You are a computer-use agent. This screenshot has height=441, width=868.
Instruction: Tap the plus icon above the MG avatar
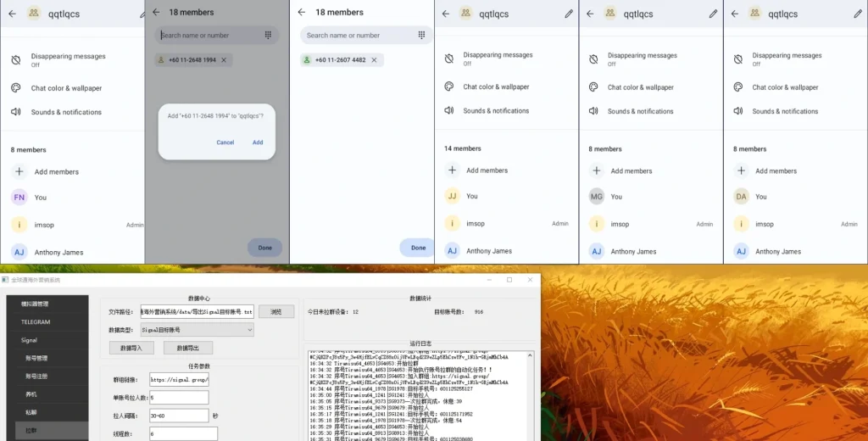(x=596, y=170)
